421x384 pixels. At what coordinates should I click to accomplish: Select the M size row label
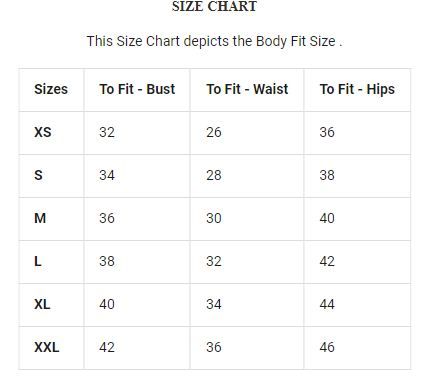pyautogui.click(x=40, y=218)
